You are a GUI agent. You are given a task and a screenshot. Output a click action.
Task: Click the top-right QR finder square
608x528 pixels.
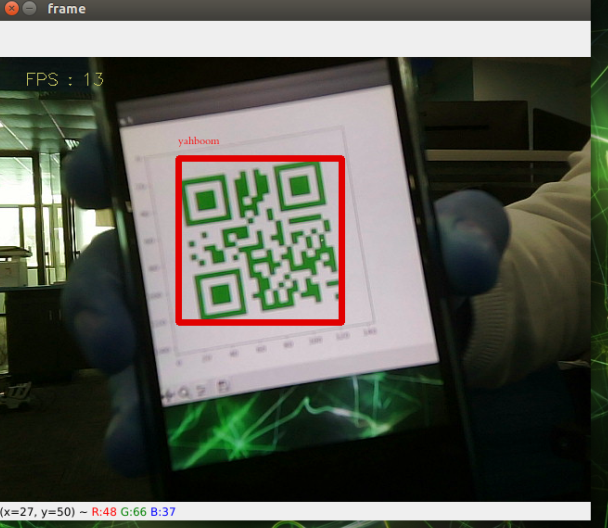tap(299, 184)
